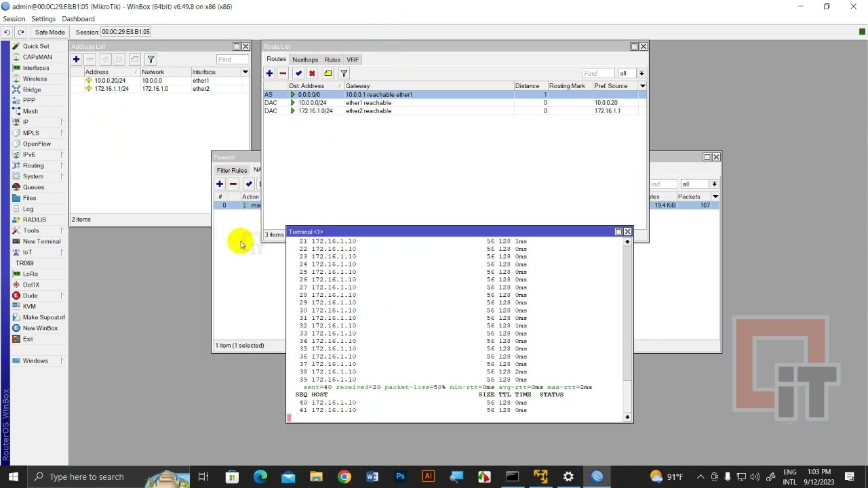Open filter in Address List toolbar

point(151,60)
